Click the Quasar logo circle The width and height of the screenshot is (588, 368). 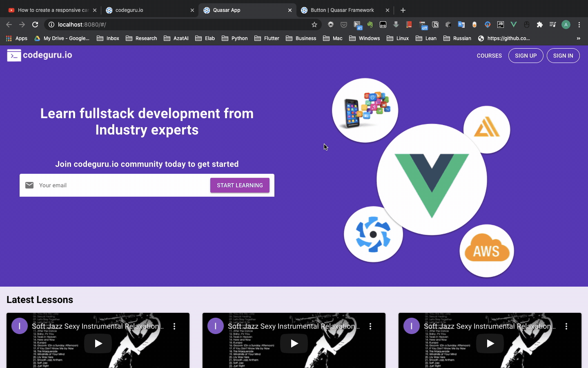[373, 234]
